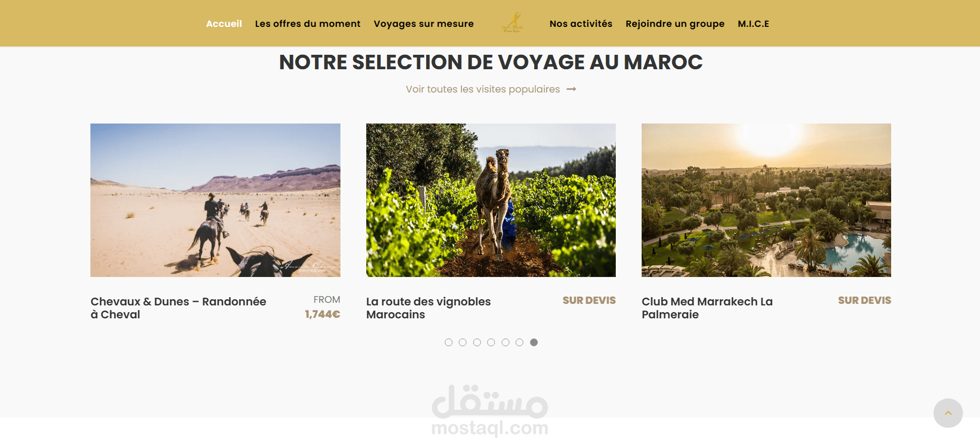The height and width of the screenshot is (447, 980).
Task: Open the Accueil menu item
Action: tap(224, 24)
